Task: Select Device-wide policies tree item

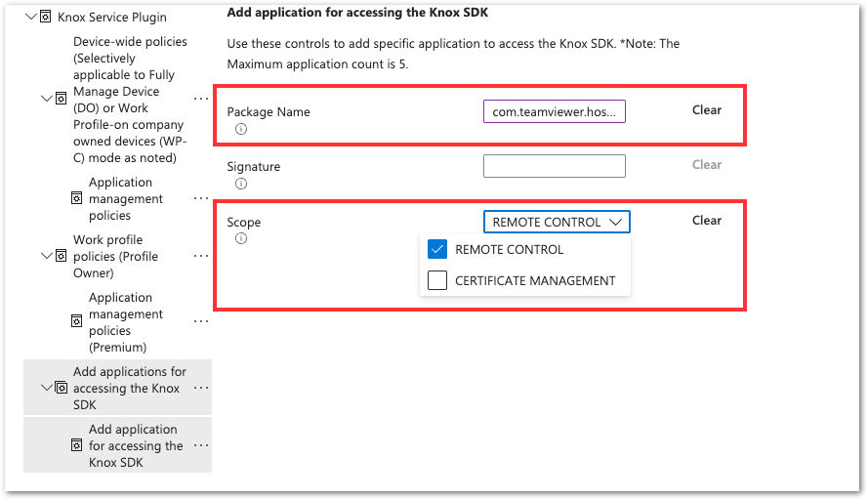Action: pos(130,100)
